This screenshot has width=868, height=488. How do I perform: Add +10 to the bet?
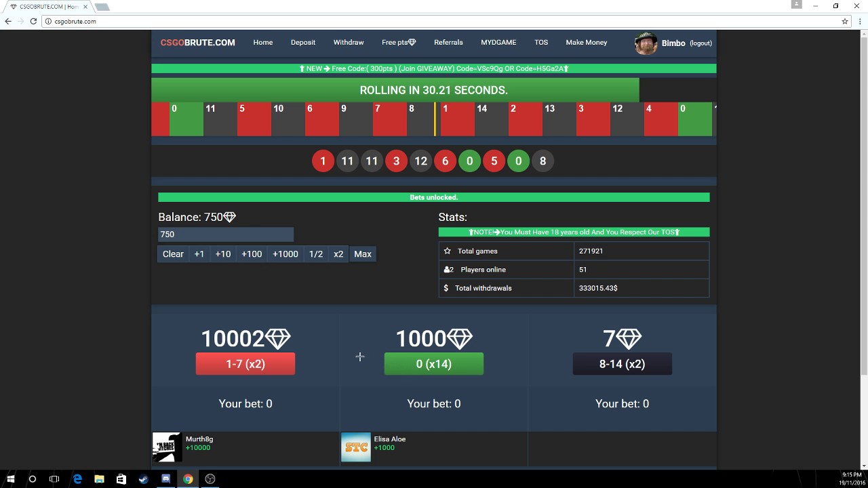[x=223, y=253]
